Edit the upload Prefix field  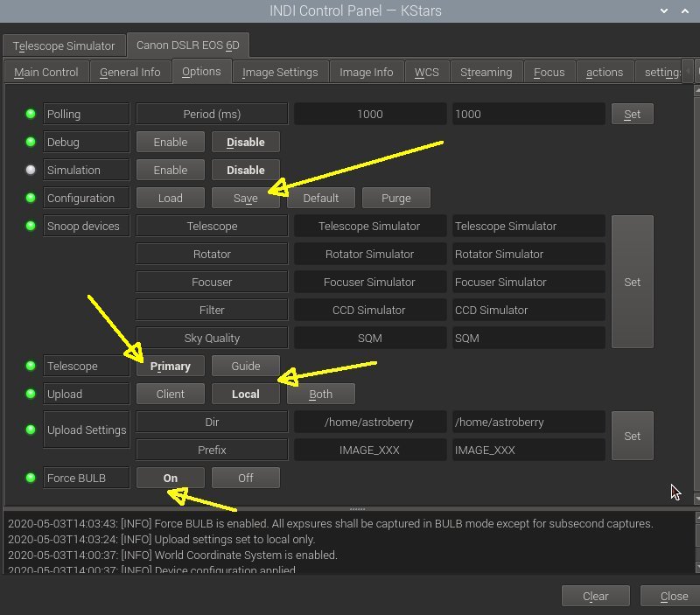click(528, 450)
